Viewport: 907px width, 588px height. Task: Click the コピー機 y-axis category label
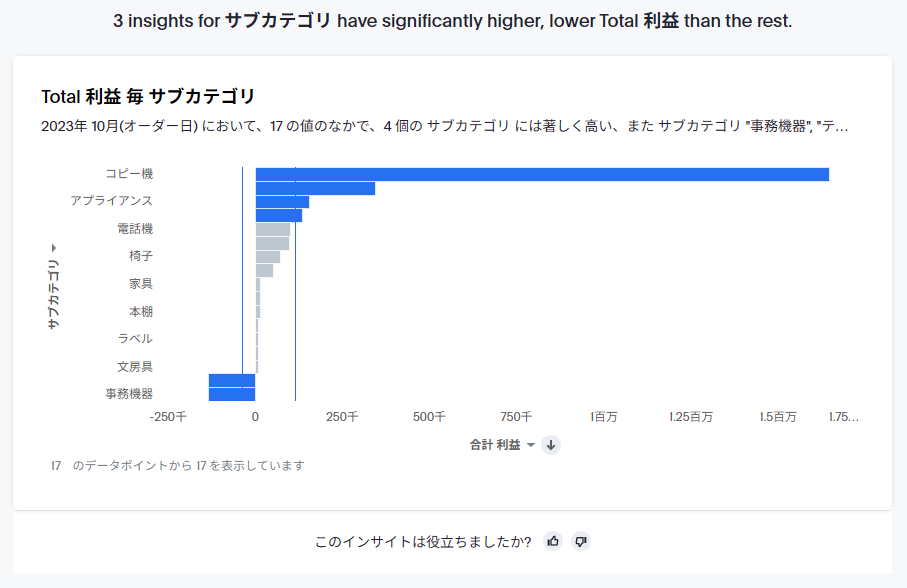(x=129, y=174)
